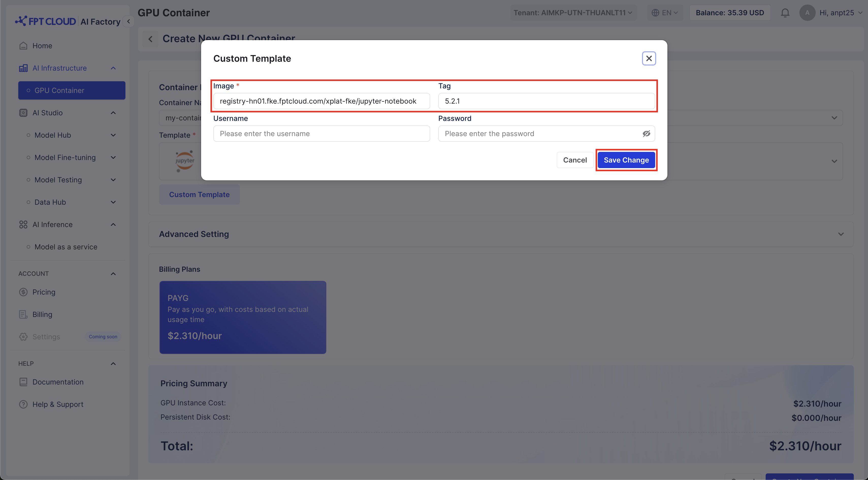Collapse the AI Inference section
The image size is (868, 480).
[x=113, y=225]
